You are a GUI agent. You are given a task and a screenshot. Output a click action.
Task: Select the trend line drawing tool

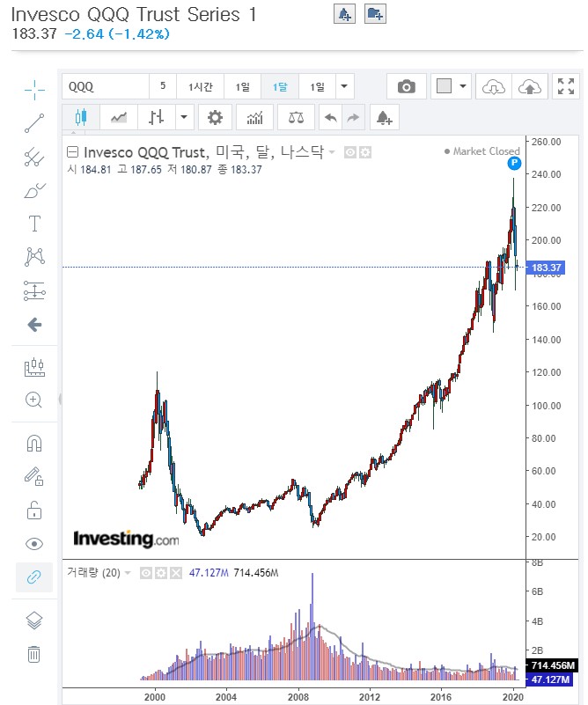point(34,122)
